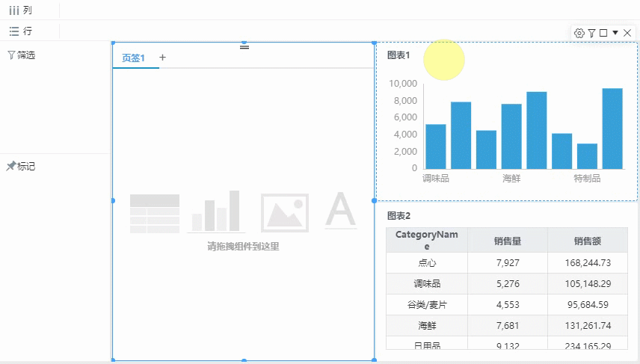Image resolution: width=640 pixels, height=364 pixels.
Task: Click the CategoryName column header
Action: click(x=426, y=240)
